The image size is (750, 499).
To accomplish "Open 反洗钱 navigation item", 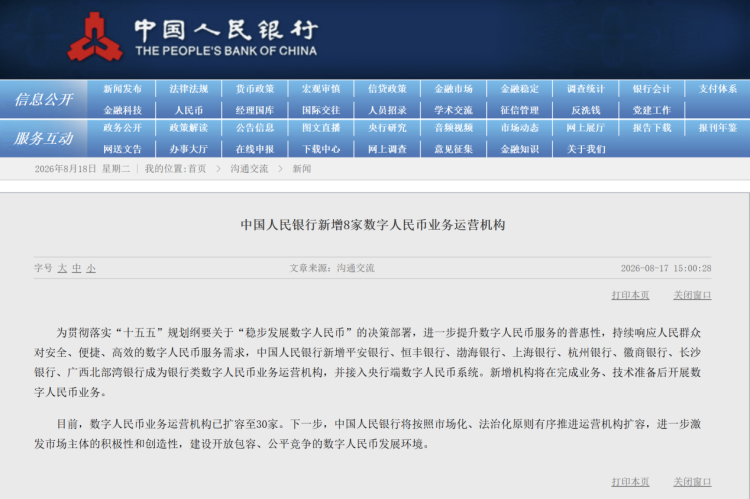I will [586, 110].
